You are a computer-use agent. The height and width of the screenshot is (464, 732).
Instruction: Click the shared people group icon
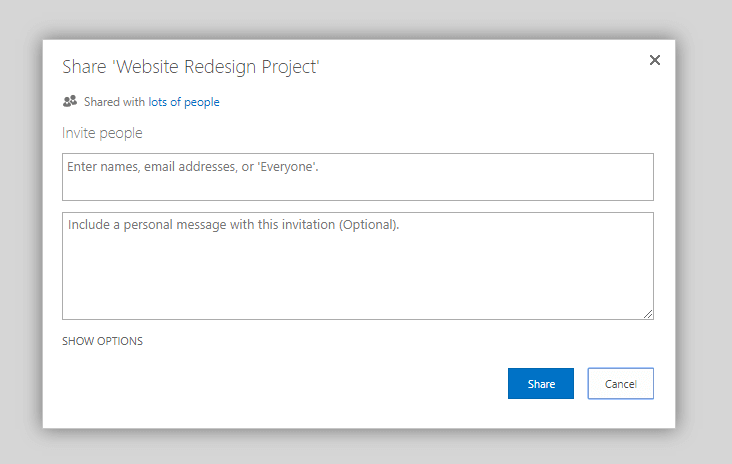point(70,101)
